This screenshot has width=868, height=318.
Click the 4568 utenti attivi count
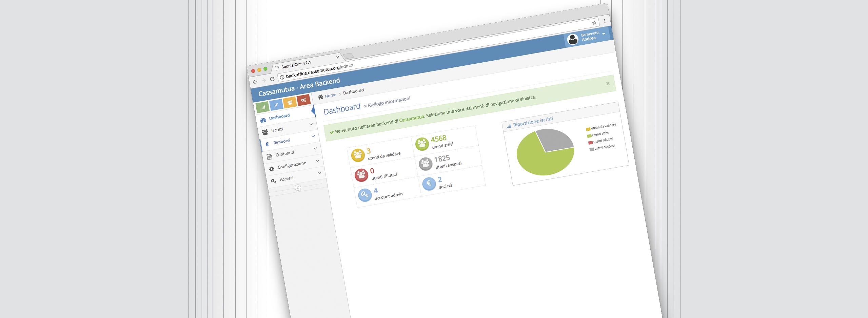[438, 139]
